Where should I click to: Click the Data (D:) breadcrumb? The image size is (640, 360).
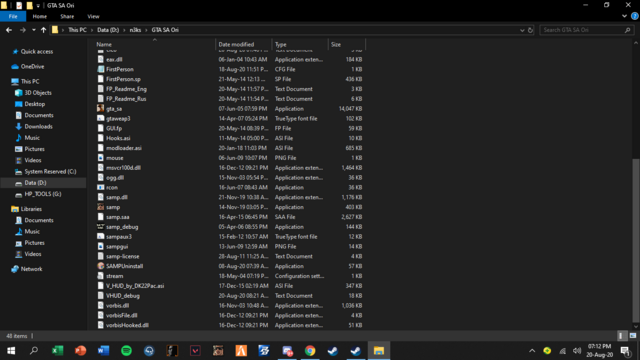[x=108, y=30]
